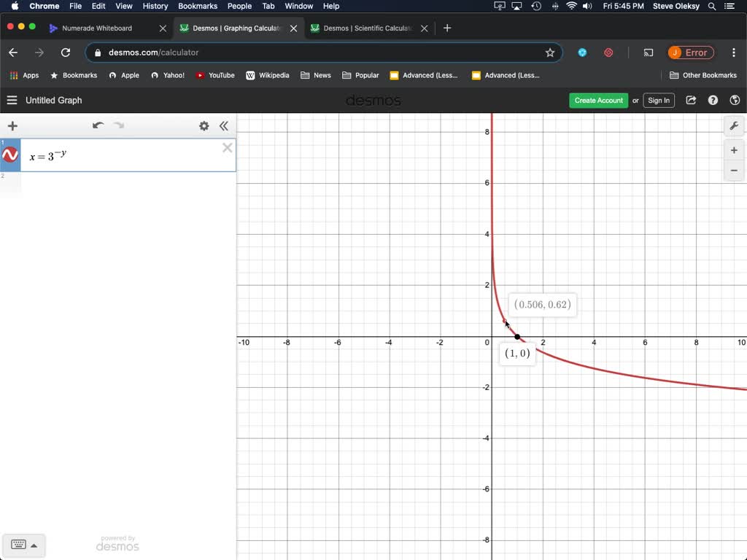This screenshot has width=747, height=560.
Task: Expand the News bookmarks folder
Action: click(316, 75)
